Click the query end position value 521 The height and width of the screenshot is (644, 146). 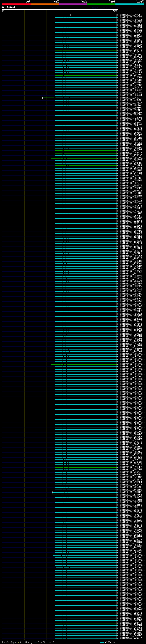pyautogui.click(x=115, y=11)
